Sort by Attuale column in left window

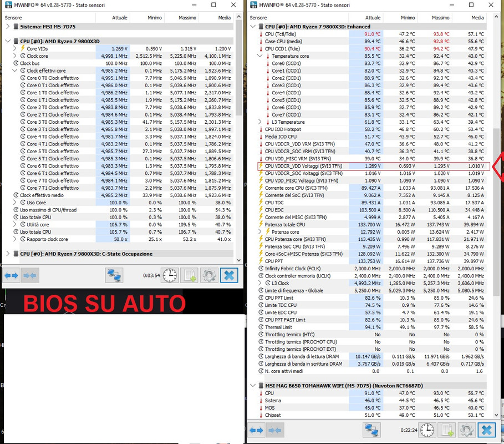click(x=113, y=18)
